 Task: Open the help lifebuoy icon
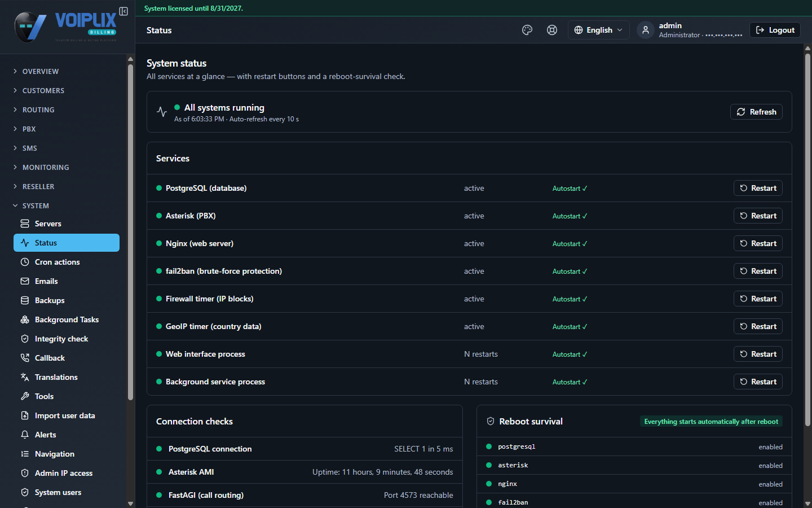552,30
